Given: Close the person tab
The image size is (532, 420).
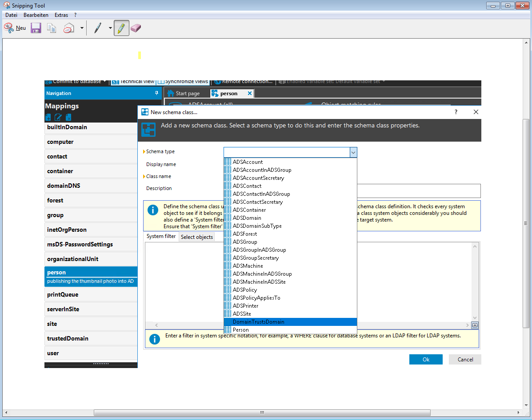Looking at the screenshot, I should [x=250, y=93].
